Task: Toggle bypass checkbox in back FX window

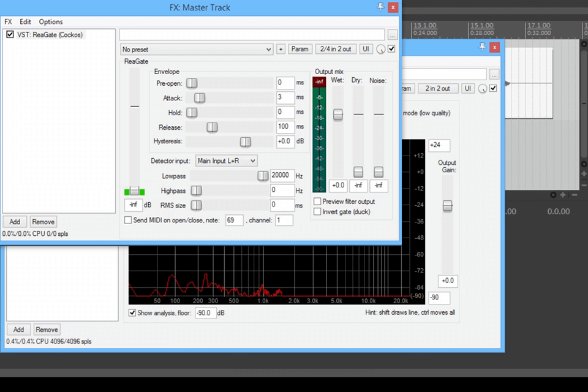Action: tap(493, 88)
